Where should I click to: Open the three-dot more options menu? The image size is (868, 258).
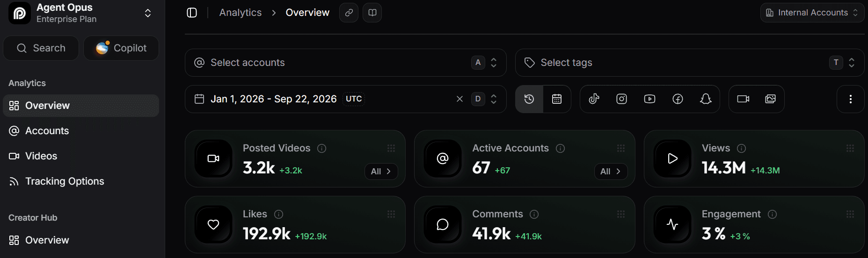coord(850,99)
